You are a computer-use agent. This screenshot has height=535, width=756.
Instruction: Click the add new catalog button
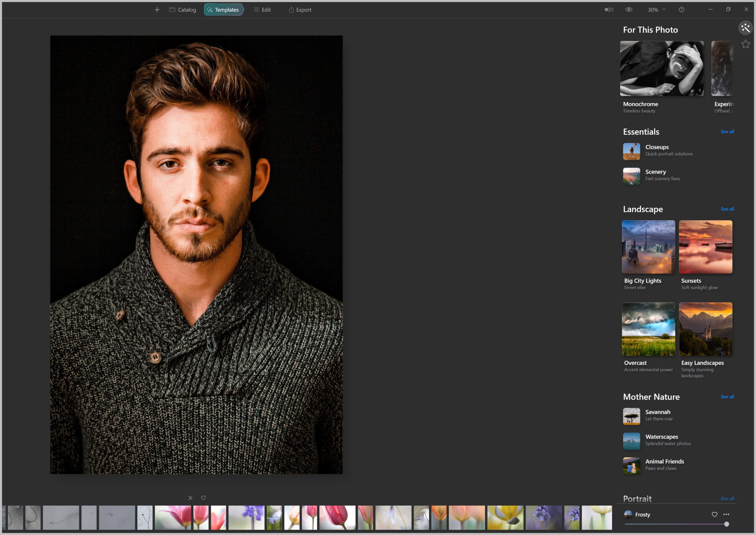[x=157, y=10]
